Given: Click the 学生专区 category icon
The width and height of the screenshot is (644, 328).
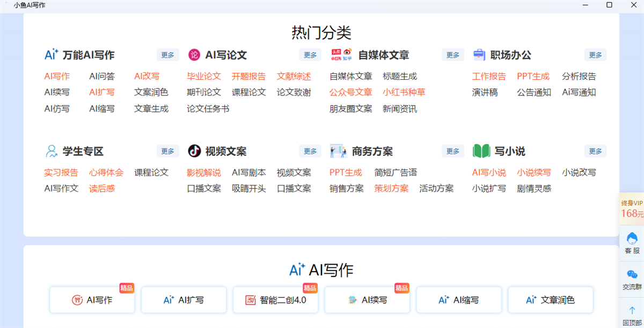Looking at the screenshot, I should tap(51, 151).
